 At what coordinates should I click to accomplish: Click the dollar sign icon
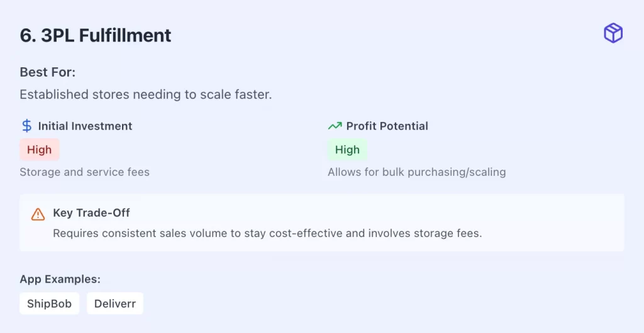(x=26, y=126)
